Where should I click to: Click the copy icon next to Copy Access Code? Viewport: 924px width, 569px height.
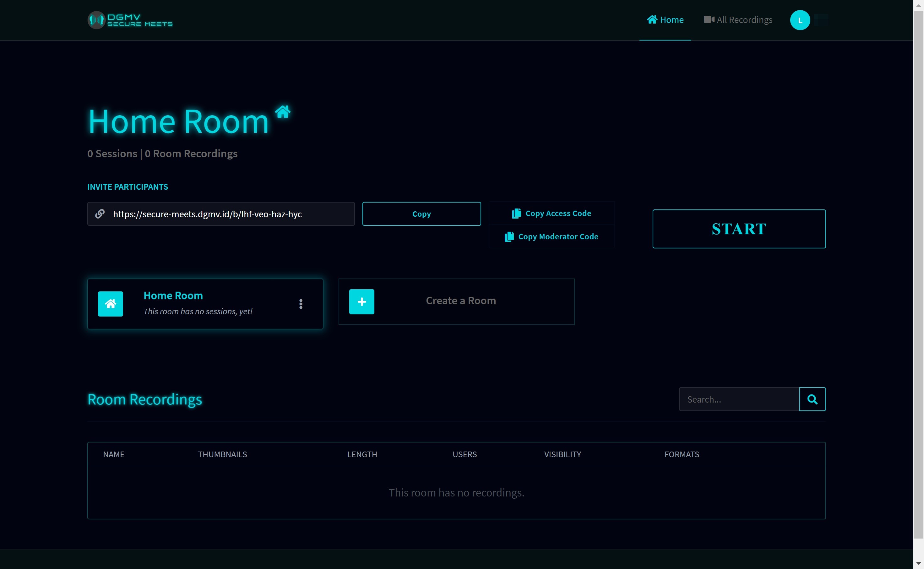[x=516, y=213]
